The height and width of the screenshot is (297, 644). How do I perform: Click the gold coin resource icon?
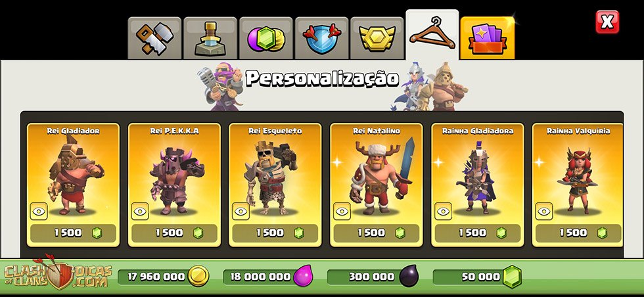(198, 277)
